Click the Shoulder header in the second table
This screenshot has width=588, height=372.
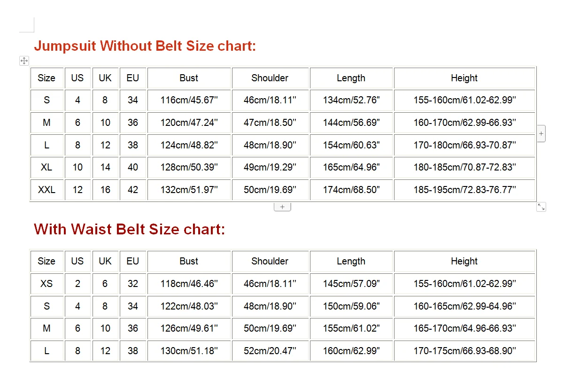pos(270,261)
